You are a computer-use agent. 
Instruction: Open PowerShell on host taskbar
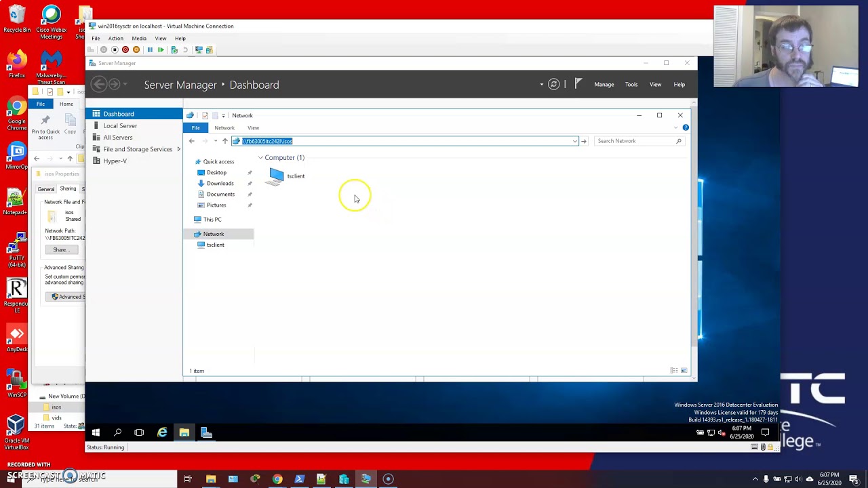[300, 479]
